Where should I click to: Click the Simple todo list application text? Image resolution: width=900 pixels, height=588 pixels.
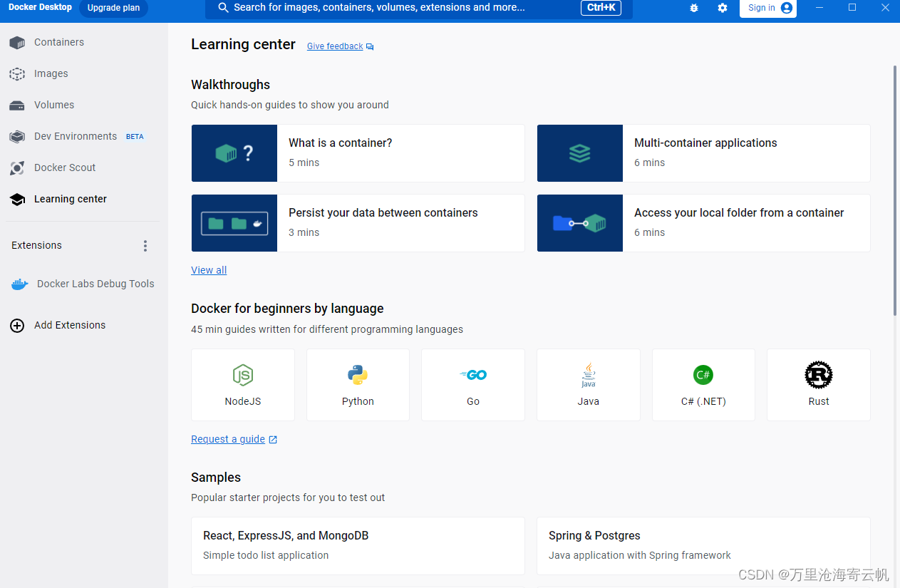[266, 555]
